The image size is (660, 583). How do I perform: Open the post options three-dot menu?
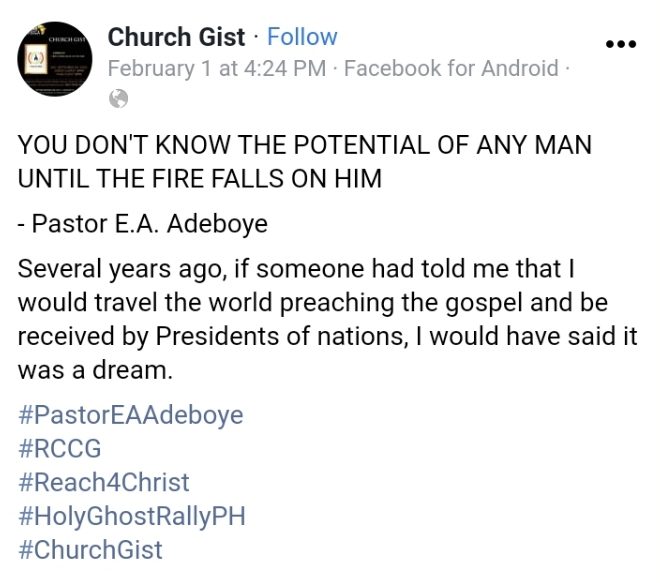[x=621, y=45]
